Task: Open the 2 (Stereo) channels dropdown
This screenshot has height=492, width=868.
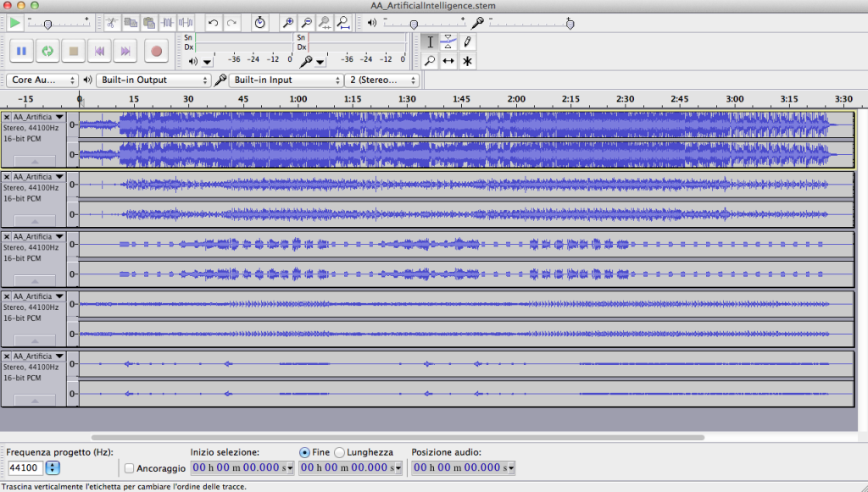Action: pyautogui.click(x=382, y=80)
